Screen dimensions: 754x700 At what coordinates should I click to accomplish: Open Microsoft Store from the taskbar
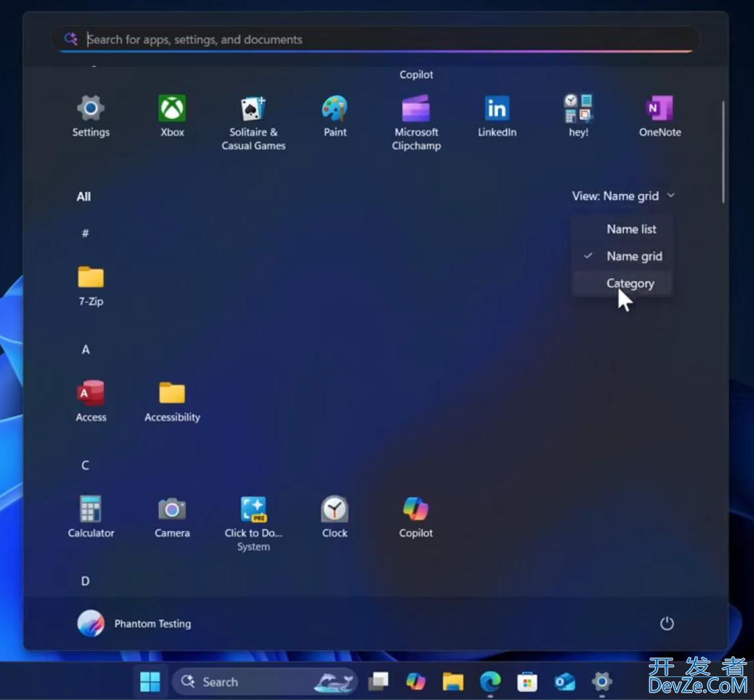527,681
